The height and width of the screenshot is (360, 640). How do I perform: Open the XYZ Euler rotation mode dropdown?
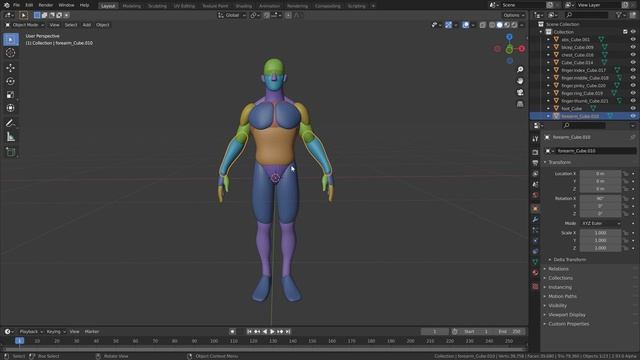click(x=600, y=223)
